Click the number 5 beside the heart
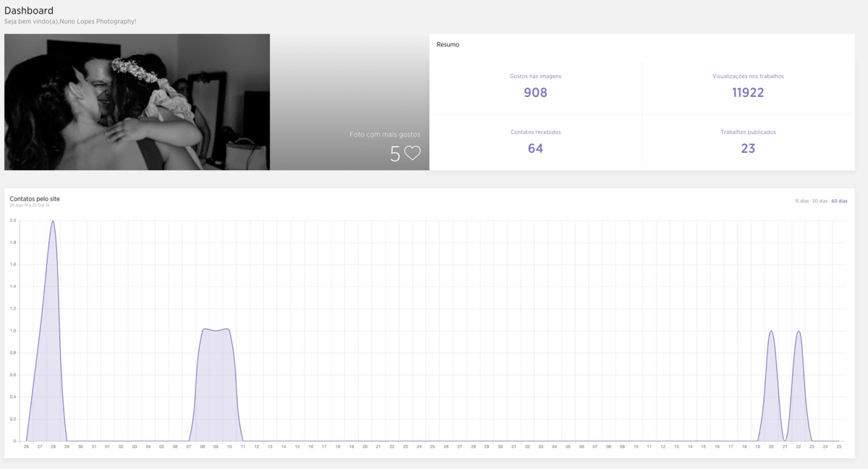 (x=395, y=153)
